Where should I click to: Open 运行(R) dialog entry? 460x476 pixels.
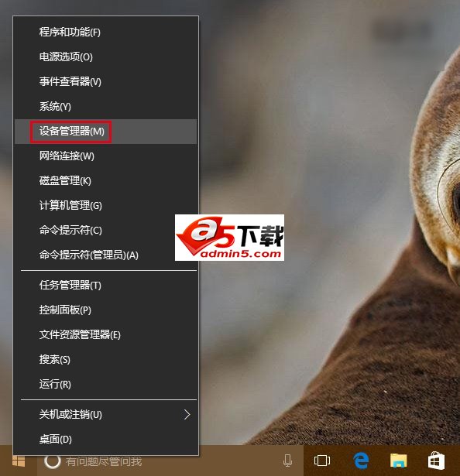(106, 385)
